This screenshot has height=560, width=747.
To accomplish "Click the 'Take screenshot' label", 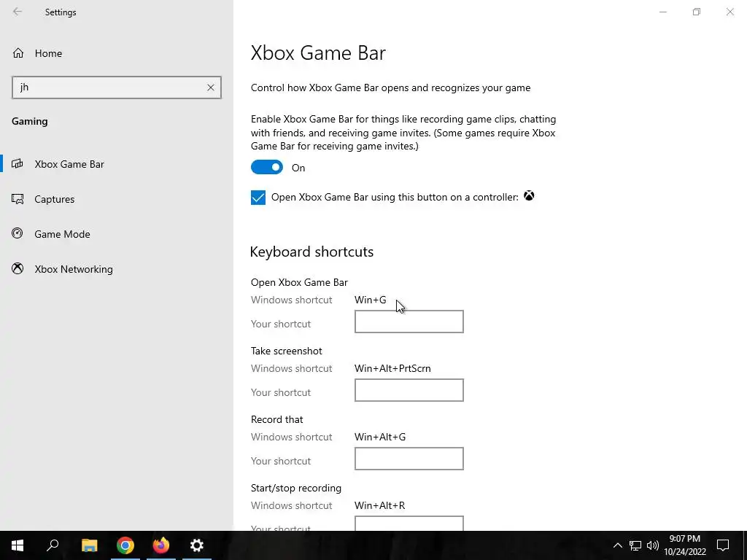I will (286, 351).
